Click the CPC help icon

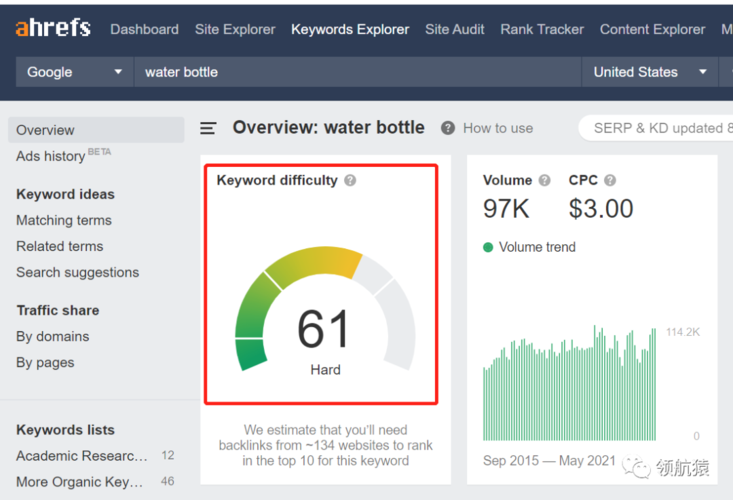coord(610,180)
